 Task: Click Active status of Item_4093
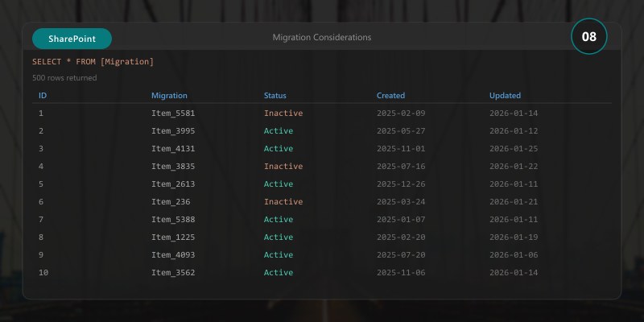coord(278,254)
